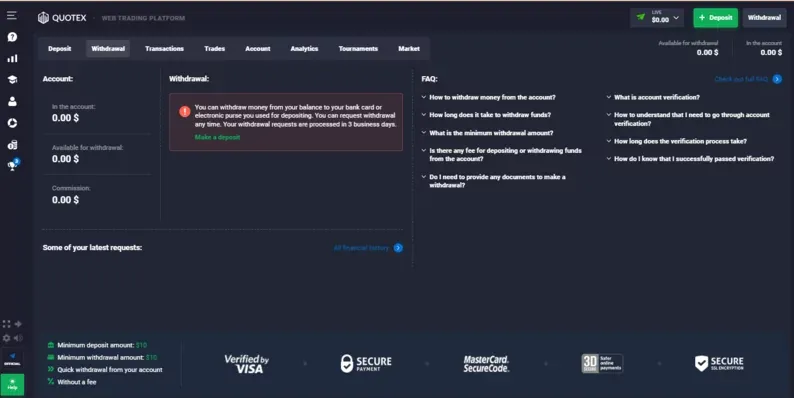Click the paper plane live account icon

[x=641, y=17]
